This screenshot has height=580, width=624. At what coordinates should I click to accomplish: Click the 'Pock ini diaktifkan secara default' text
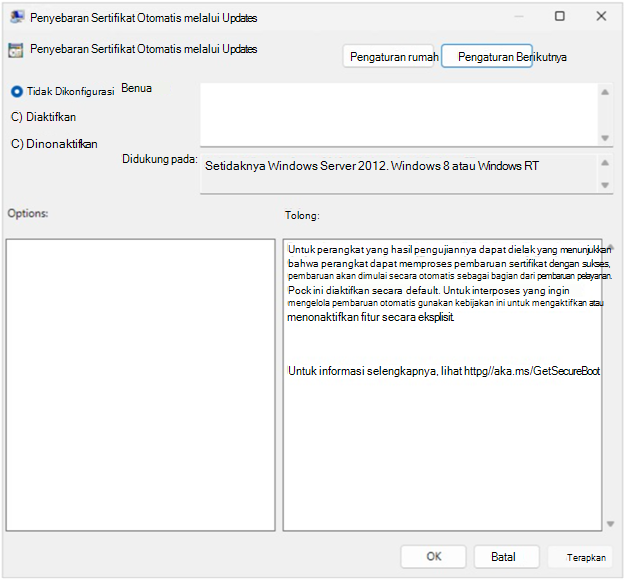click(x=363, y=290)
